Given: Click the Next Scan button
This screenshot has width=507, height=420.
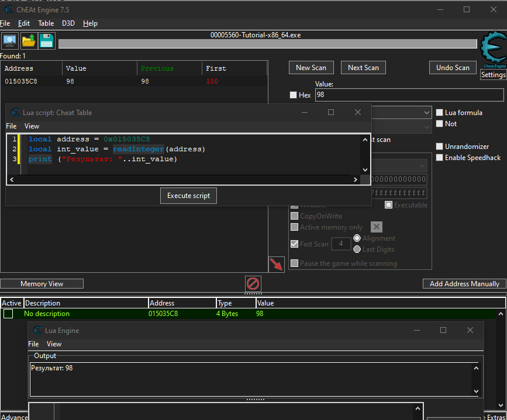Looking at the screenshot, I should point(363,68).
